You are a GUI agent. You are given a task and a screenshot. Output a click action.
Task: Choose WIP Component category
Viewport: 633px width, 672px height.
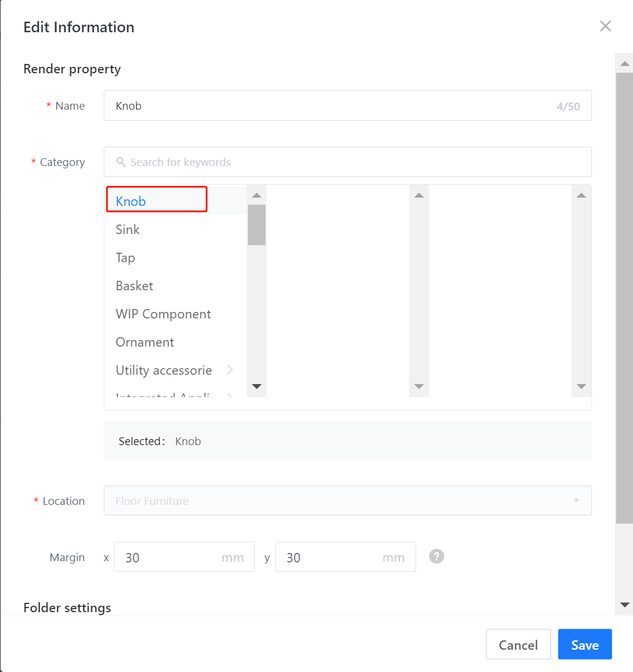(x=164, y=314)
